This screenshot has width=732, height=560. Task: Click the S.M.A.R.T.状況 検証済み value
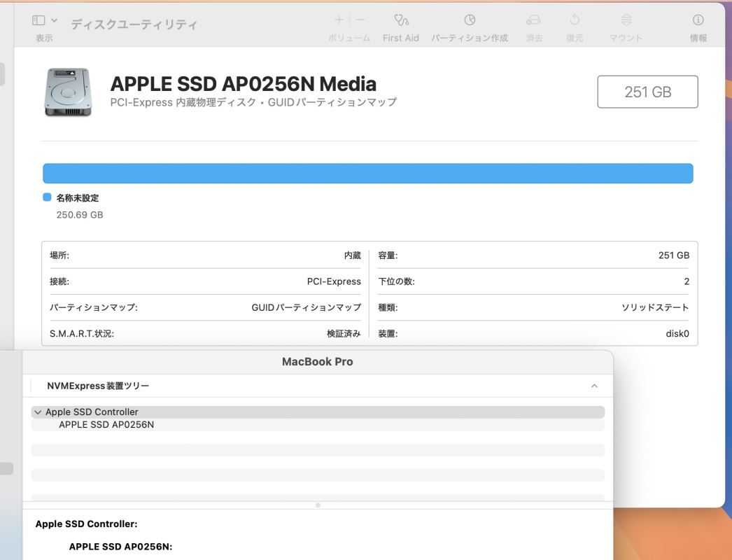click(x=344, y=333)
